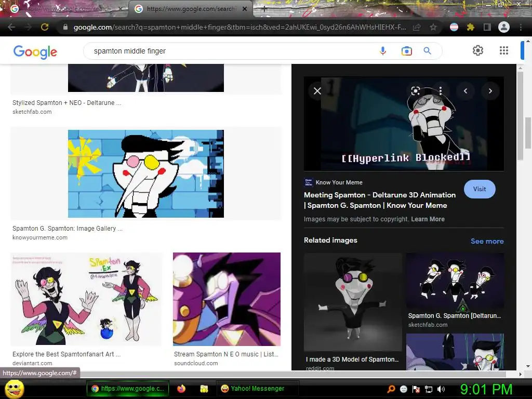Viewport: 532px width, 399px height.
Task: Open Firefox from the taskbar
Action: point(181,389)
